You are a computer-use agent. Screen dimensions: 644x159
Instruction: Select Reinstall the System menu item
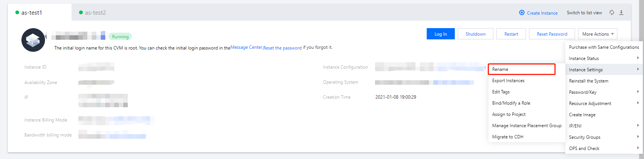tap(588, 81)
